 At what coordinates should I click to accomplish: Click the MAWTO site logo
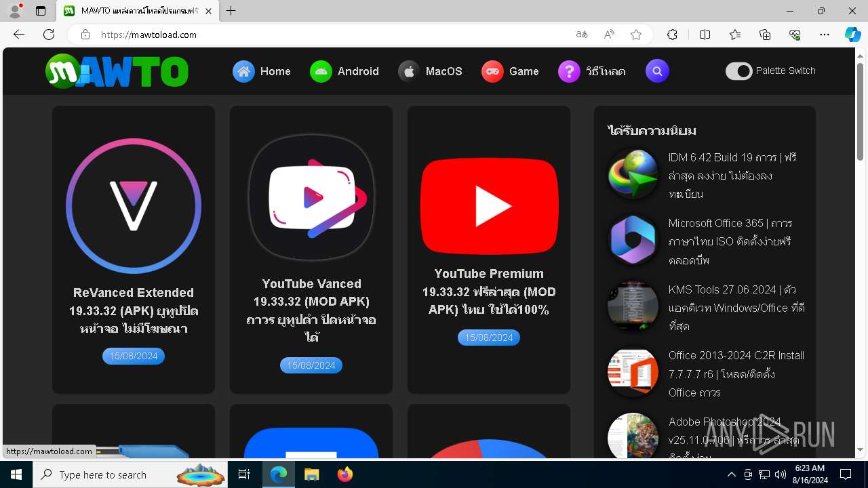117,71
